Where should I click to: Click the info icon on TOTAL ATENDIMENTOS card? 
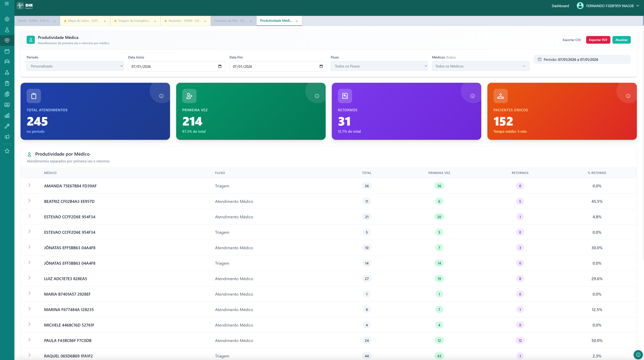[161, 96]
